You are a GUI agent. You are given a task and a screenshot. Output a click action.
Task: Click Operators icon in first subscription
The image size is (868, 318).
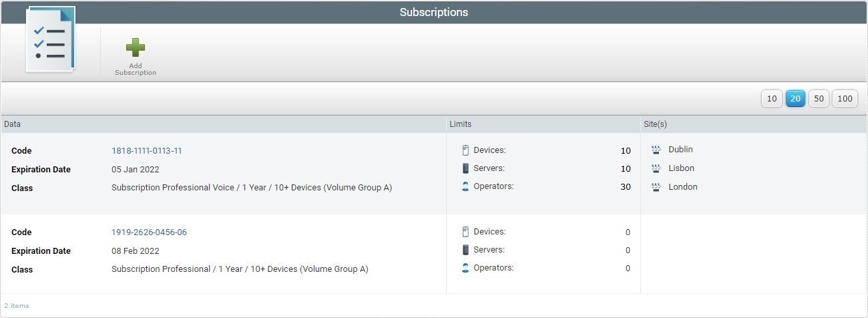(465, 186)
